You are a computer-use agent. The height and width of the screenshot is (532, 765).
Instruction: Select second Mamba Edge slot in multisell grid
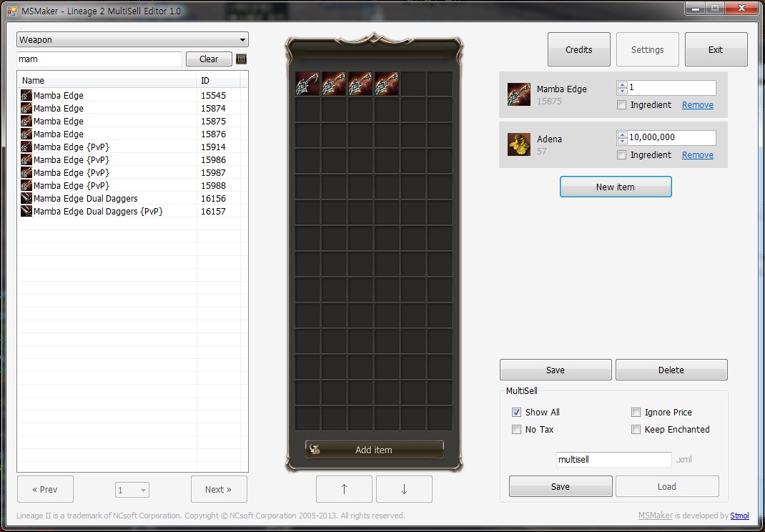[x=334, y=84]
